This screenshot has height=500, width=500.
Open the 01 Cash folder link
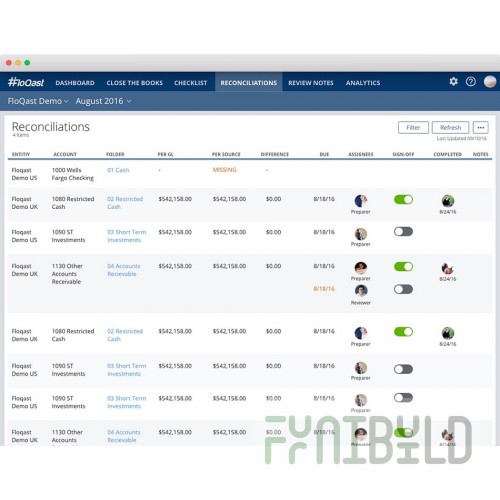(x=118, y=170)
